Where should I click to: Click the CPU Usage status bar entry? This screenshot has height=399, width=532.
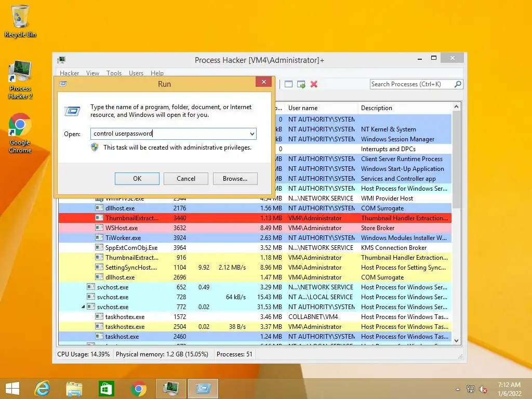coord(84,354)
